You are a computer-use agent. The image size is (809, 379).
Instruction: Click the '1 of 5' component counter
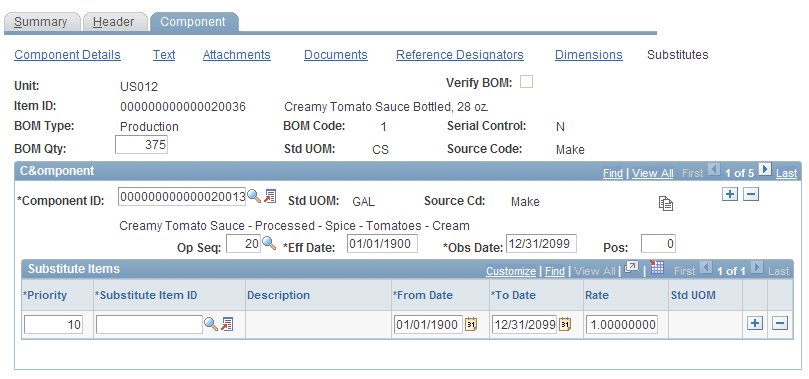pyautogui.click(x=740, y=173)
